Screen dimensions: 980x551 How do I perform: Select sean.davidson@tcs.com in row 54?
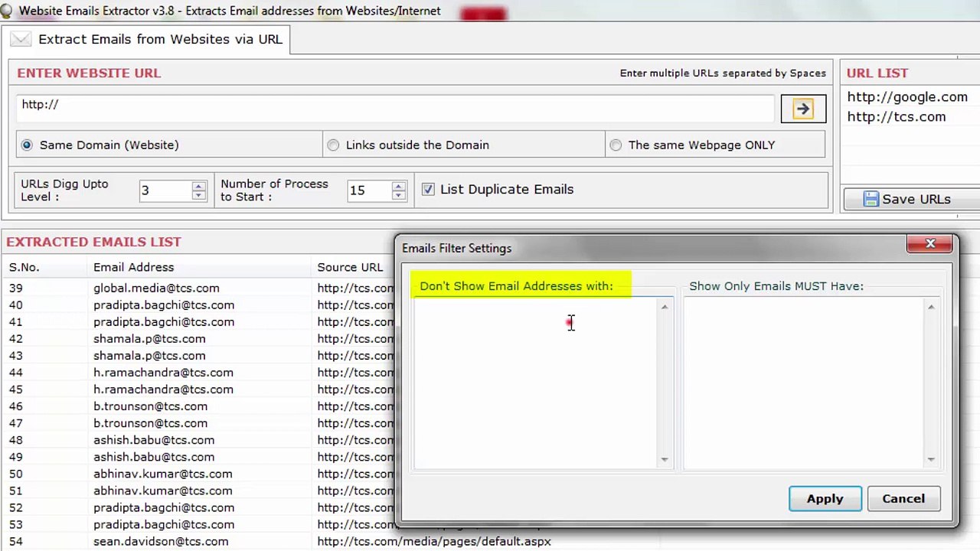click(161, 541)
